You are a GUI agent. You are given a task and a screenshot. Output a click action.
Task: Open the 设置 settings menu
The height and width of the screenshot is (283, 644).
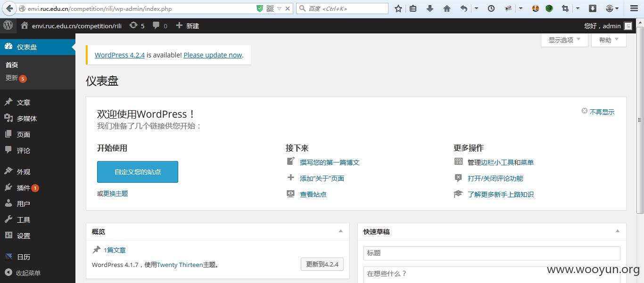38,236
